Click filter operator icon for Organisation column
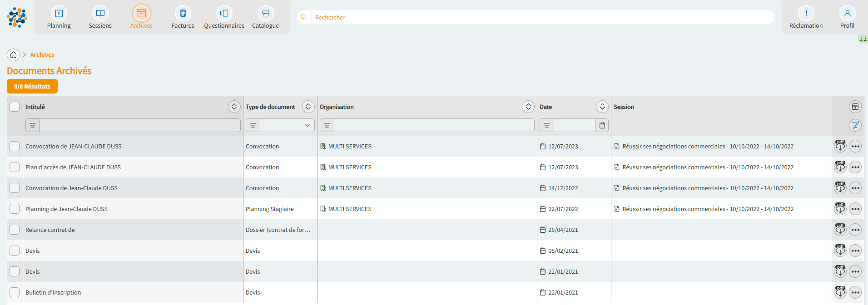The image size is (868, 305). tap(327, 125)
